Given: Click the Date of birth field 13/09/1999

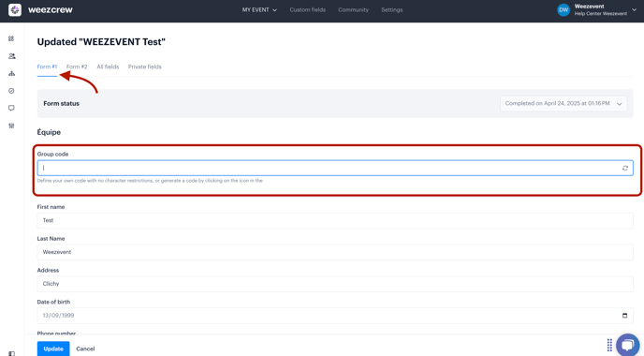Looking at the screenshot, I should click(x=335, y=316).
